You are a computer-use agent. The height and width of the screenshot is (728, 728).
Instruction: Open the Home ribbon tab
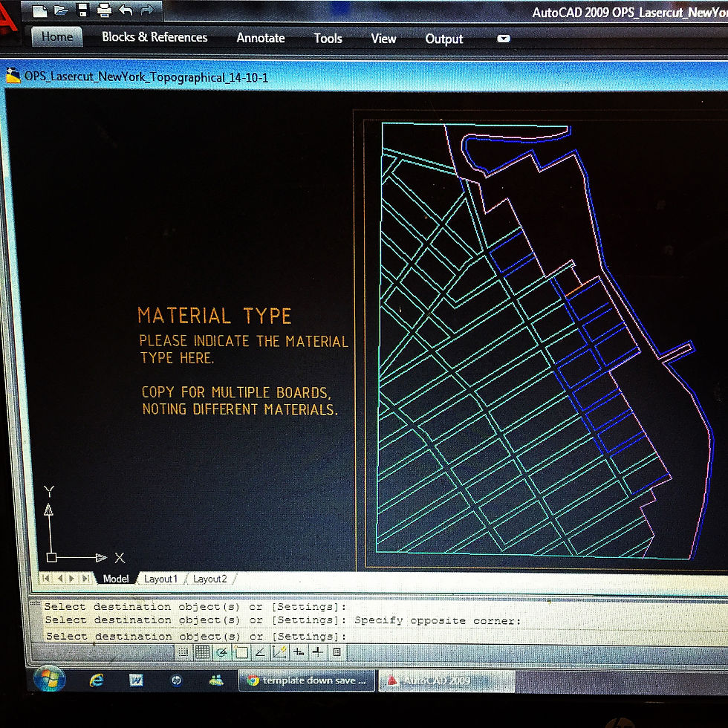[56, 36]
